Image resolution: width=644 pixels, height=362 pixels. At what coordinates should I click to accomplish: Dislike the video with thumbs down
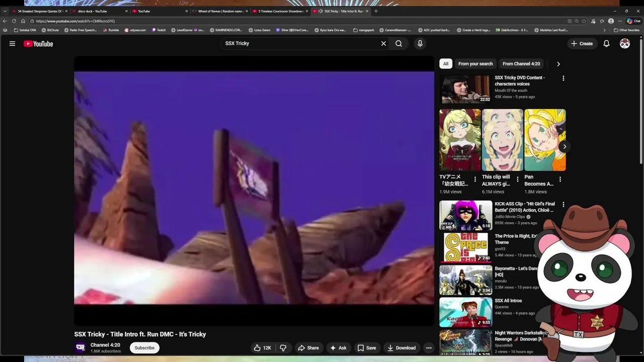[283, 348]
